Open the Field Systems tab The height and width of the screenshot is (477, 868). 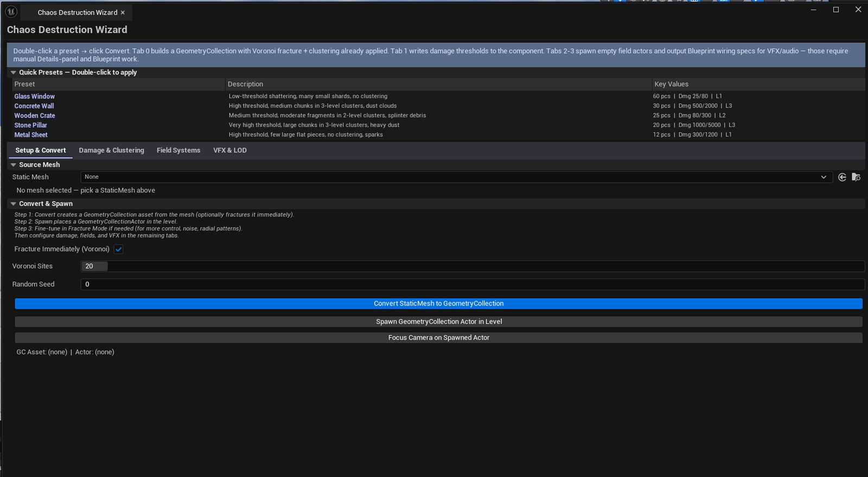click(x=178, y=150)
